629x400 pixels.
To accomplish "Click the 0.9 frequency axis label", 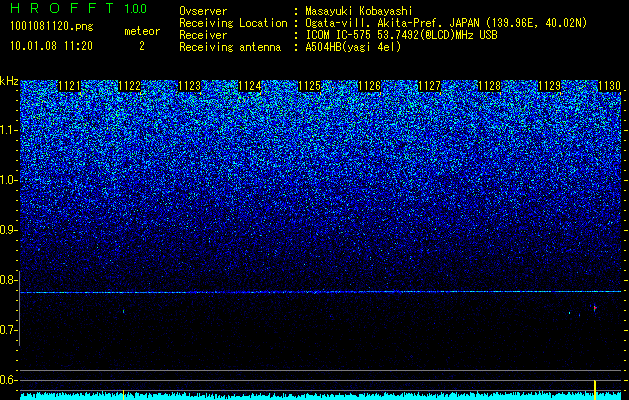I will [x=9, y=230].
